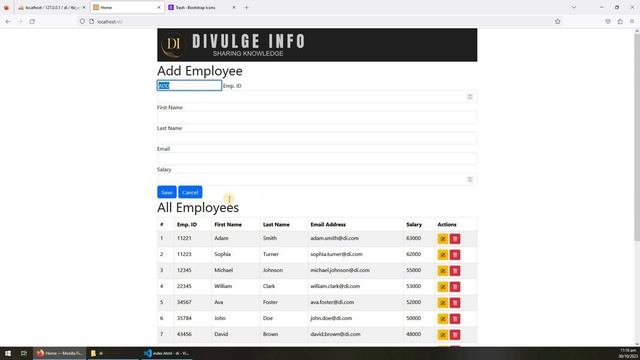Edit the Ava Foster employee row

pyautogui.click(x=442, y=302)
